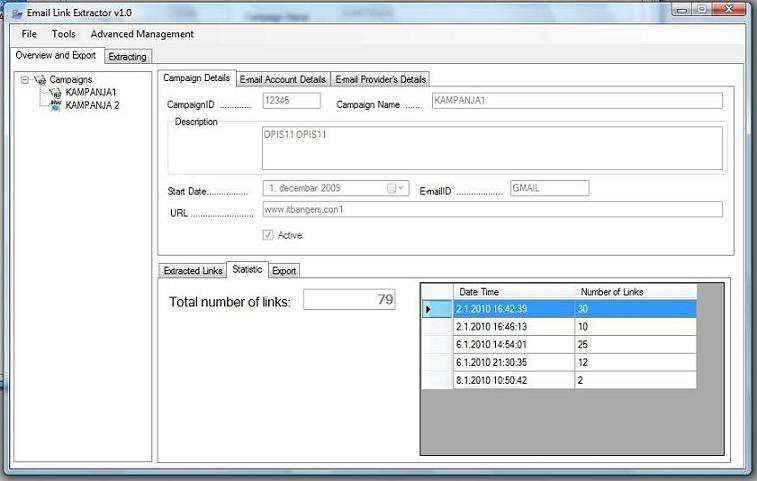The width and height of the screenshot is (757, 481).
Task: Open the E-mail Provider's Details tab
Action: pos(380,79)
